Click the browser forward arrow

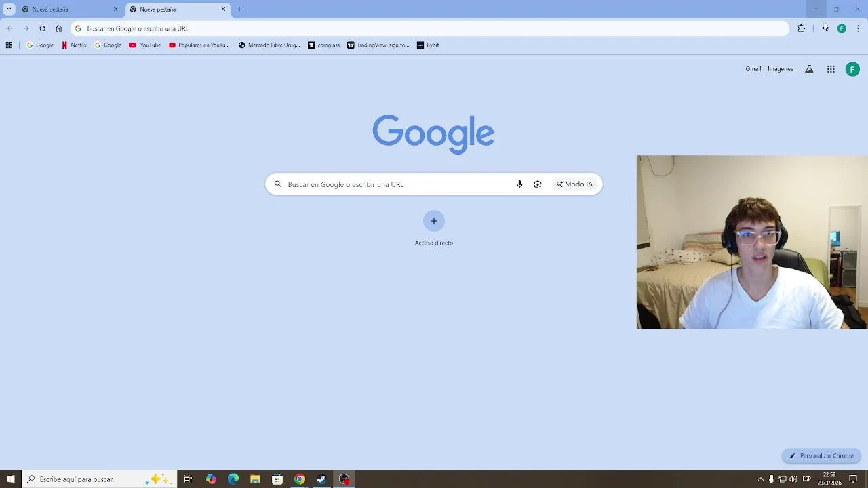(x=26, y=28)
